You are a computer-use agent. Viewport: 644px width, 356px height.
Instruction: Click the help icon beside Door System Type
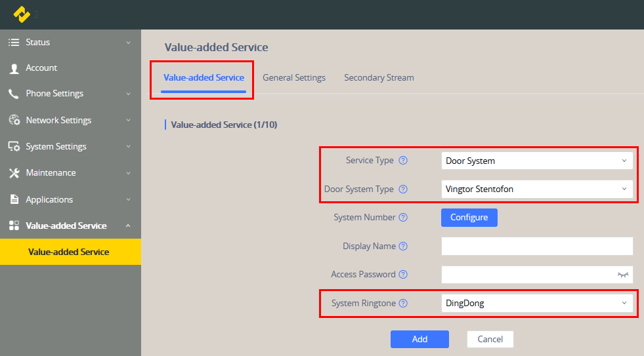[x=403, y=189]
